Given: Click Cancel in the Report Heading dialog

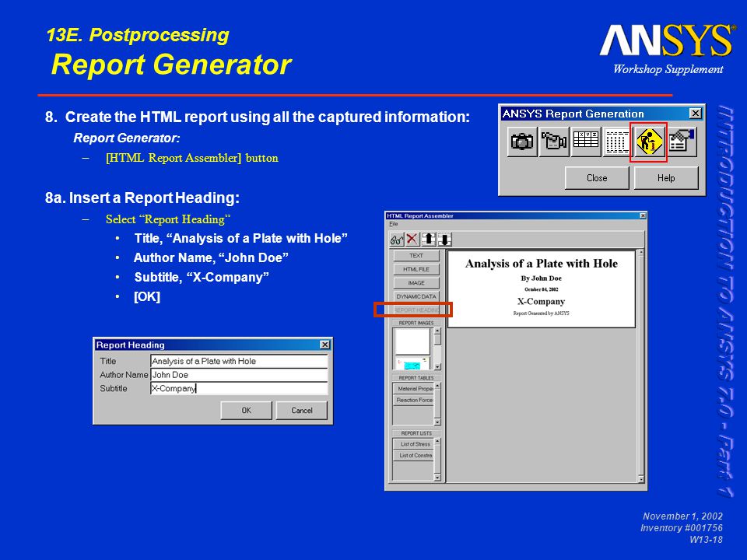Looking at the screenshot, I should pyautogui.click(x=302, y=411).
